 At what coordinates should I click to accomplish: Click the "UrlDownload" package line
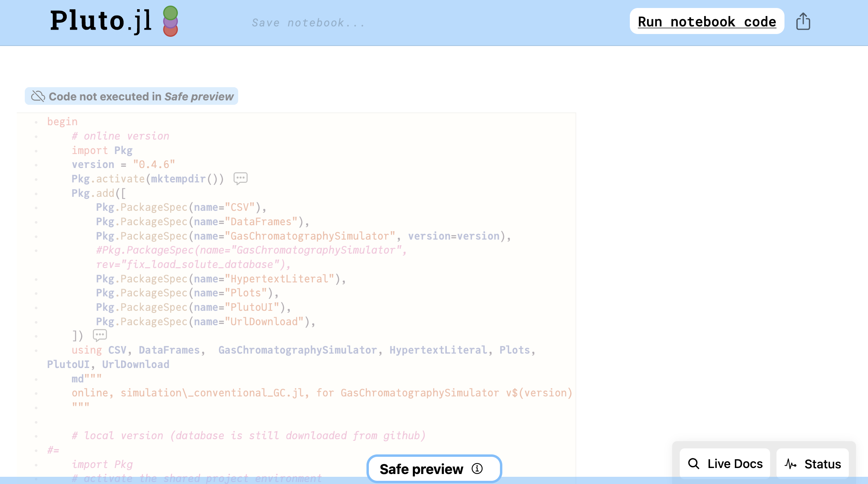click(205, 322)
